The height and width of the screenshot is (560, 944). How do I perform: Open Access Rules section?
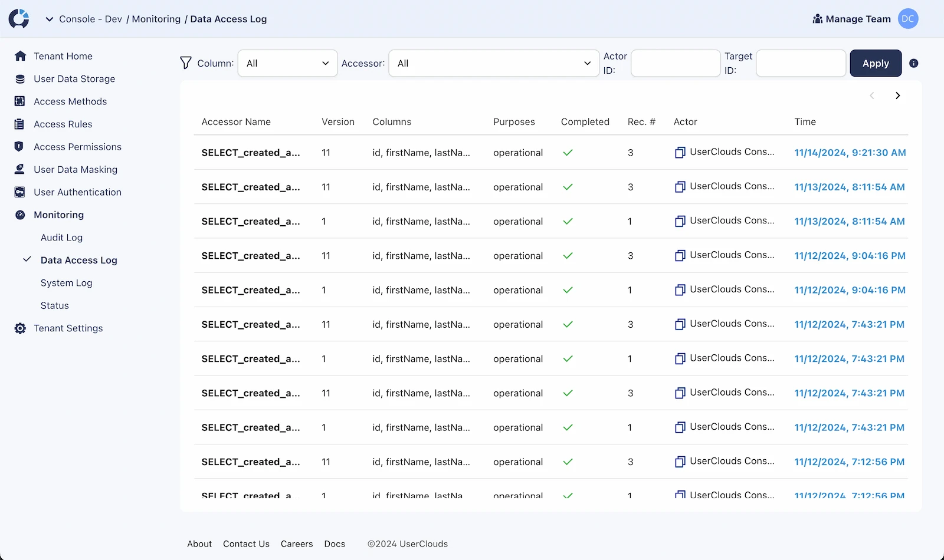click(x=63, y=124)
